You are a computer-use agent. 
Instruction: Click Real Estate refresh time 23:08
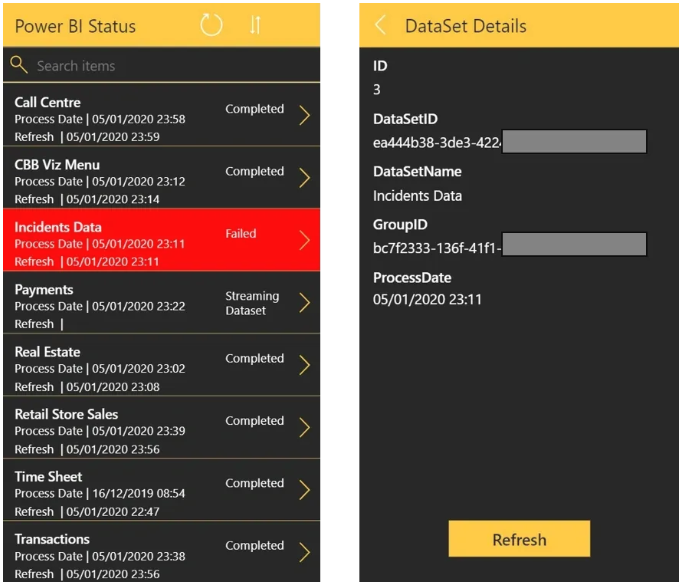(113, 387)
